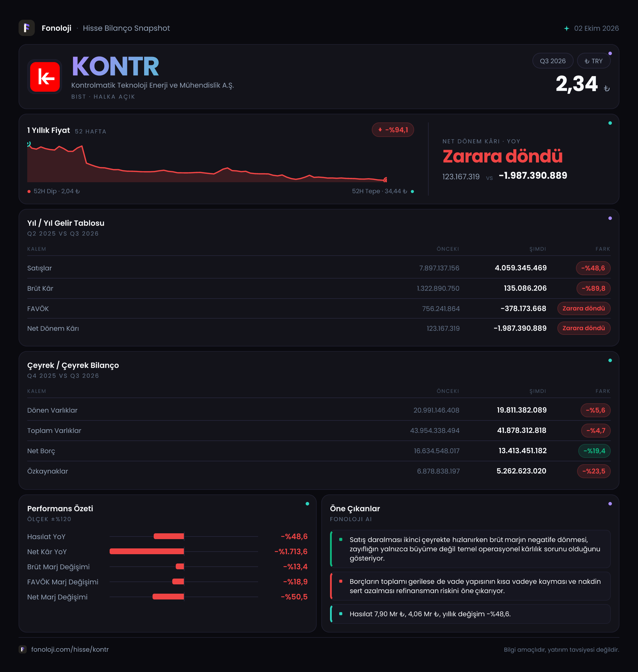Click the Net Kâr YoY bar
Image resolution: width=638 pixels, height=672 pixels.
[x=146, y=552]
